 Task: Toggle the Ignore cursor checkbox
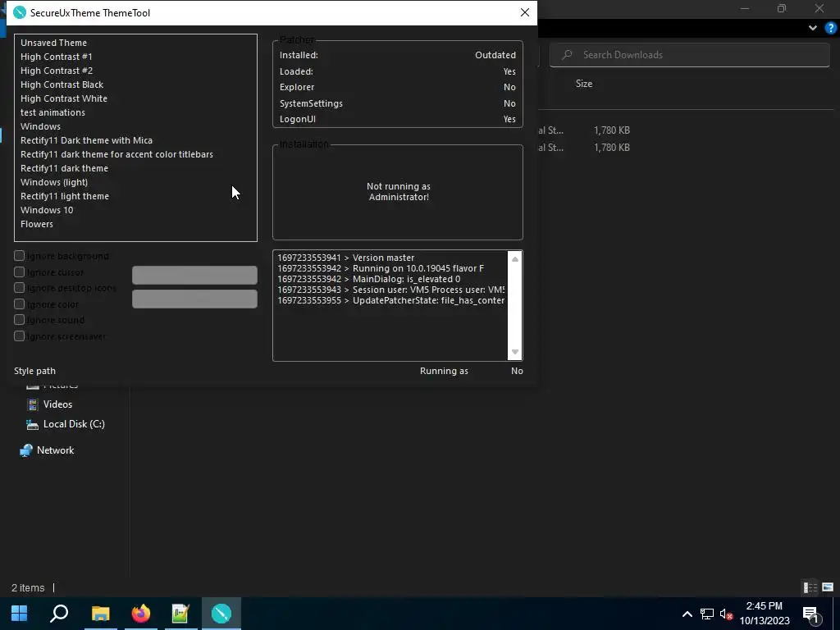[x=20, y=272]
